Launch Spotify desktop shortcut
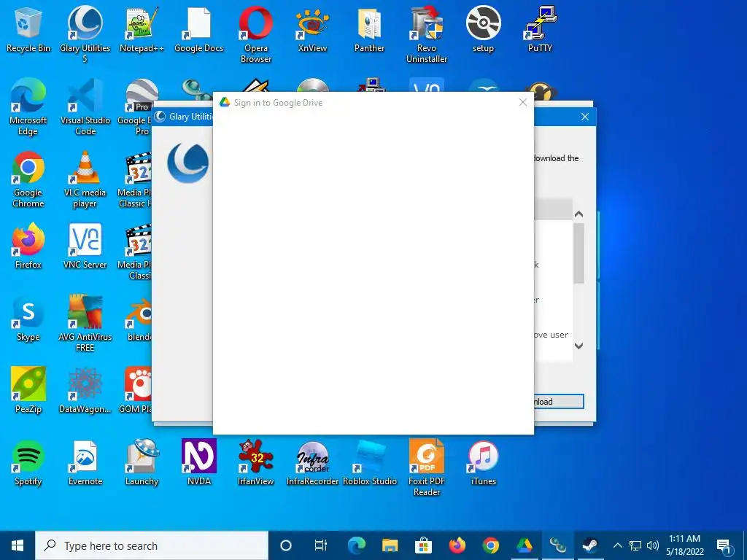The width and height of the screenshot is (747, 560). (28, 462)
